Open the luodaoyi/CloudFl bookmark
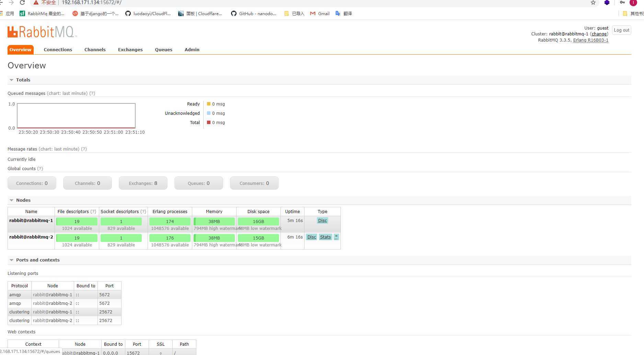The height and width of the screenshot is (355, 644). [148, 13]
